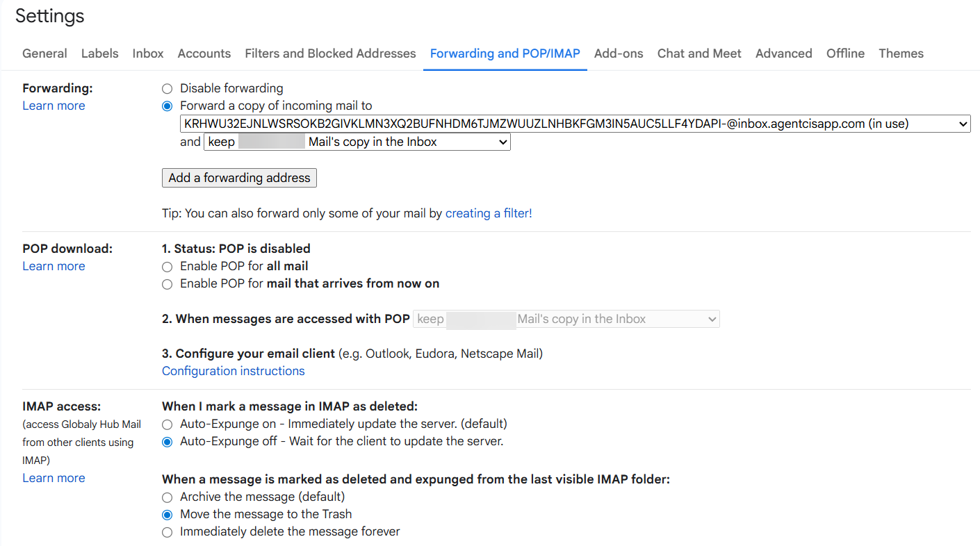
Task: Select Forward a copy of incoming mail option
Action: click(167, 106)
